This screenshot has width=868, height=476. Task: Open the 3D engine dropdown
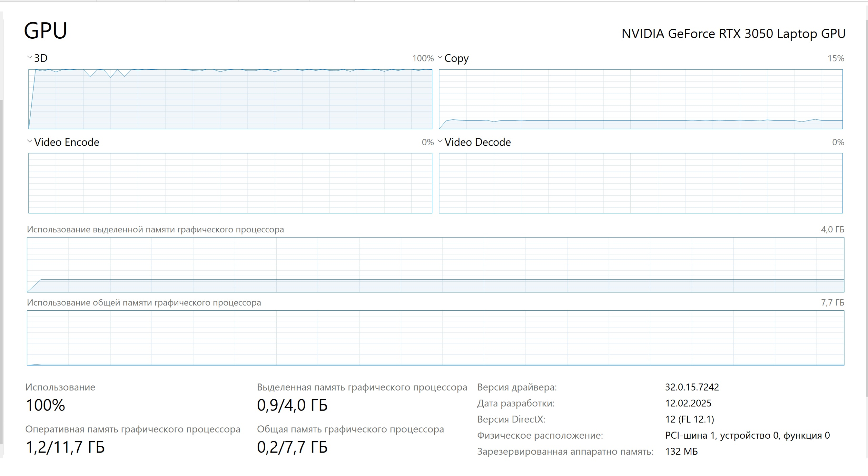pyautogui.click(x=37, y=58)
